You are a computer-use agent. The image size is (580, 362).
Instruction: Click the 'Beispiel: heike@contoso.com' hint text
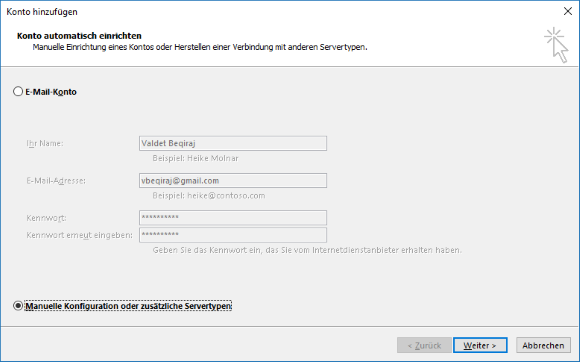coord(209,196)
